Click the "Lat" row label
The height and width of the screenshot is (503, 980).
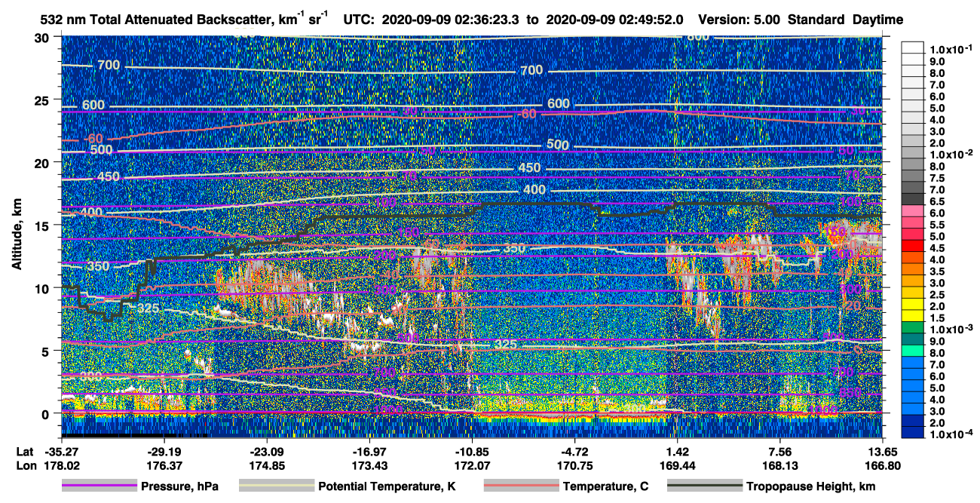[24, 452]
